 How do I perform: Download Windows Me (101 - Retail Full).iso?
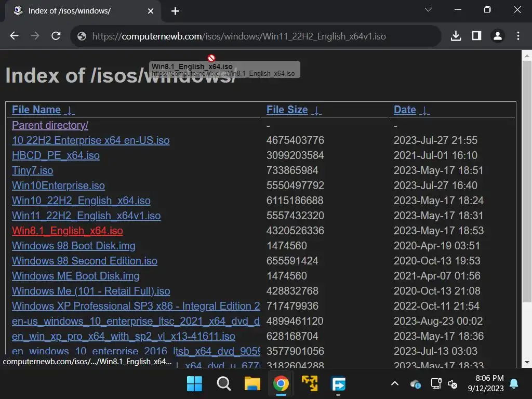click(x=91, y=291)
